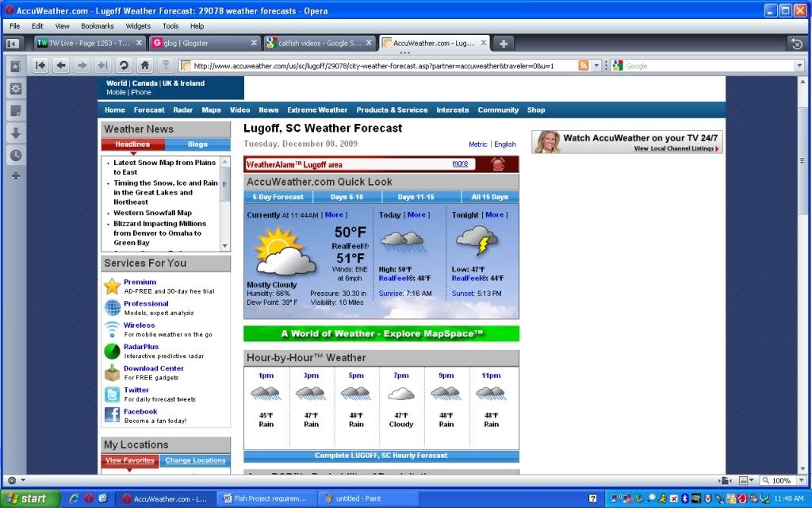Open the home page via home icon
The image size is (812, 508).
tap(144, 65)
